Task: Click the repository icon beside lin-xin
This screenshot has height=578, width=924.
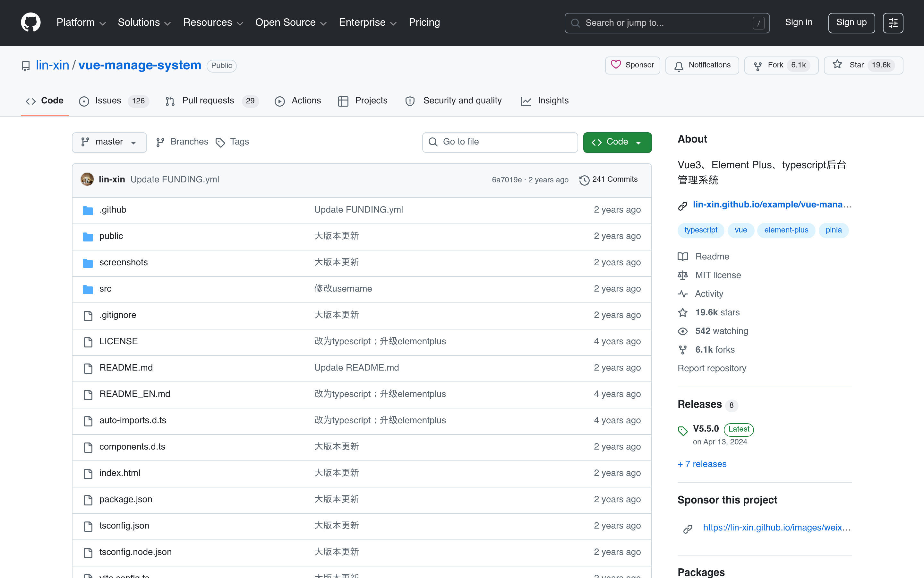Action: point(26,66)
